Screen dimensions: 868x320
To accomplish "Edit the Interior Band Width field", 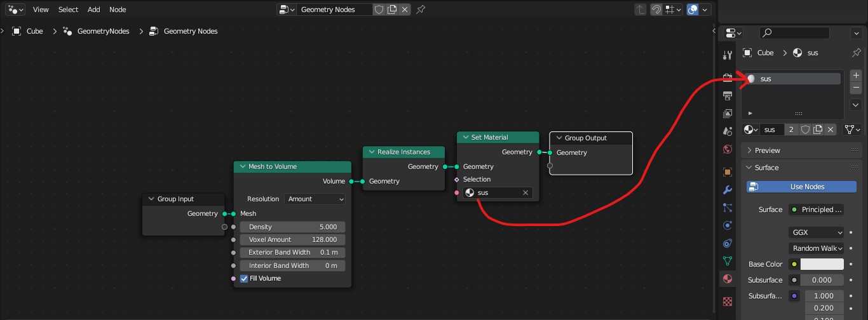I will coord(292,265).
